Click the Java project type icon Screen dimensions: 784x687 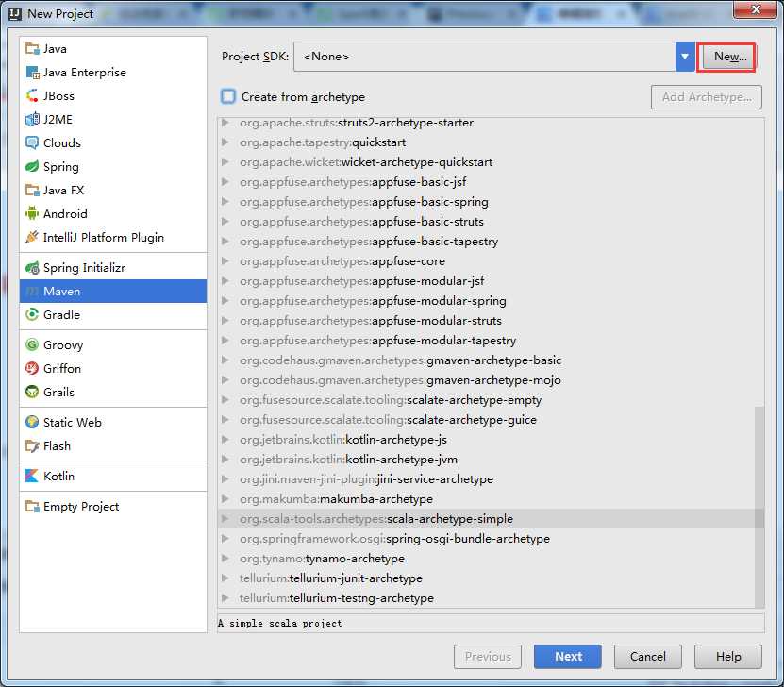32,48
